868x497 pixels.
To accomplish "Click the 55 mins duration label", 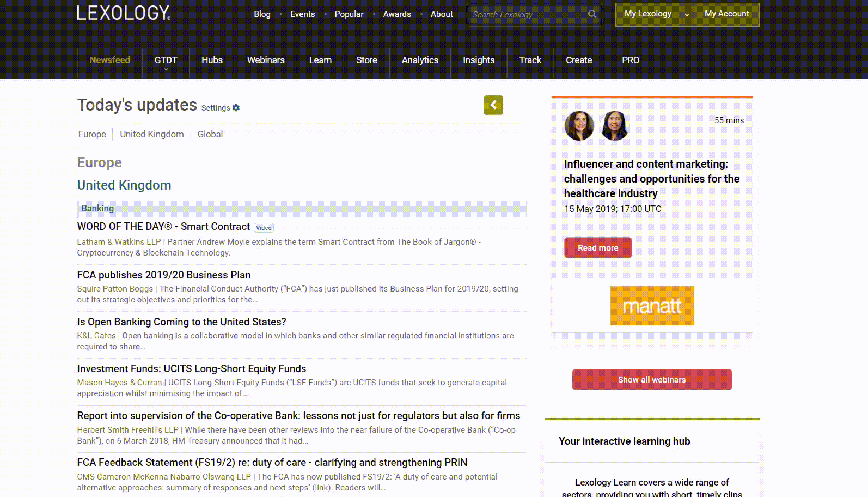I will click(729, 120).
